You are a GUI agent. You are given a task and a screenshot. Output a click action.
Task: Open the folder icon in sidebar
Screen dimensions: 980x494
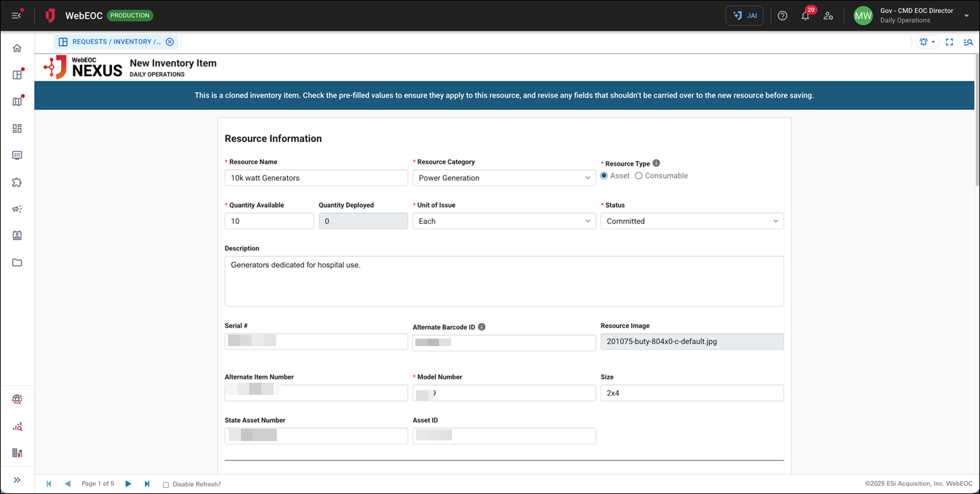[x=17, y=263]
